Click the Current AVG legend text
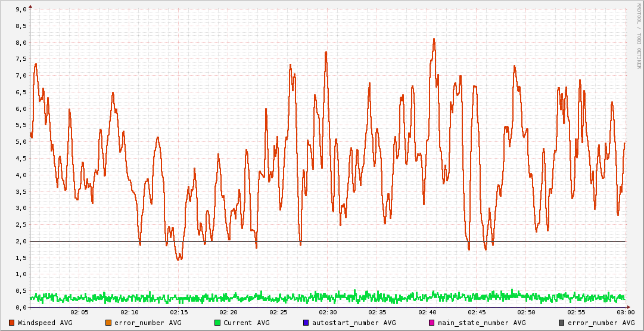 pos(247,323)
